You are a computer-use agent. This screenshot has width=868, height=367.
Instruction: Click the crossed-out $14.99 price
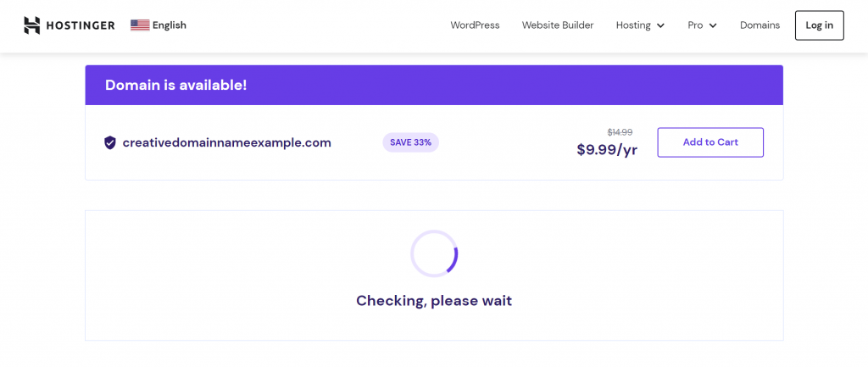pos(620,132)
